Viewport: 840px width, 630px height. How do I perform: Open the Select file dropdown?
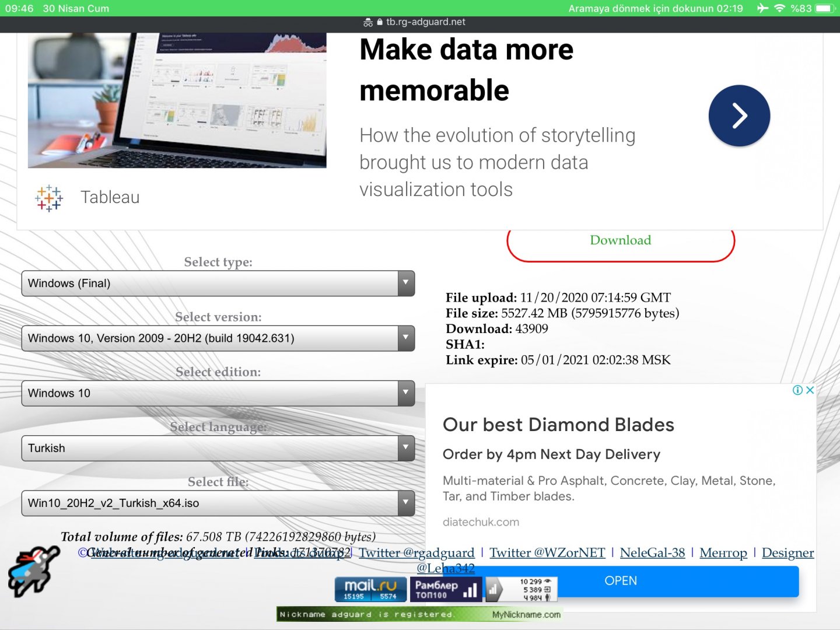(218, 503)
